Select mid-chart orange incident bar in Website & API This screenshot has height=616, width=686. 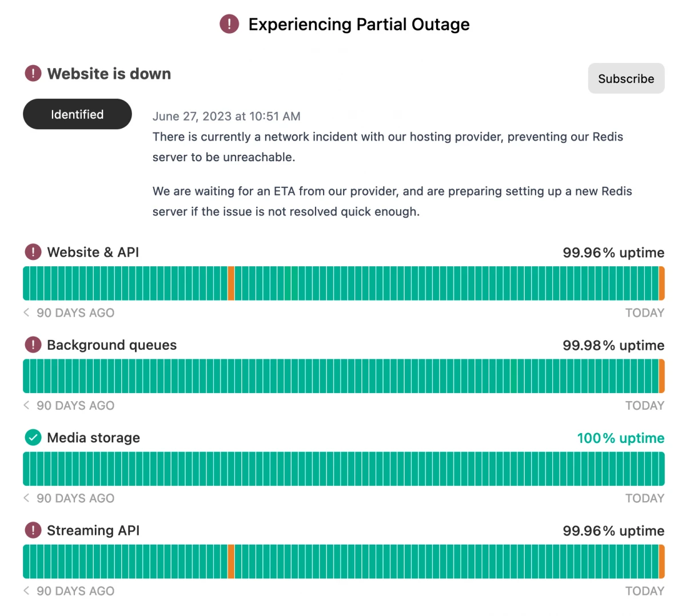[x=231, y=283]
